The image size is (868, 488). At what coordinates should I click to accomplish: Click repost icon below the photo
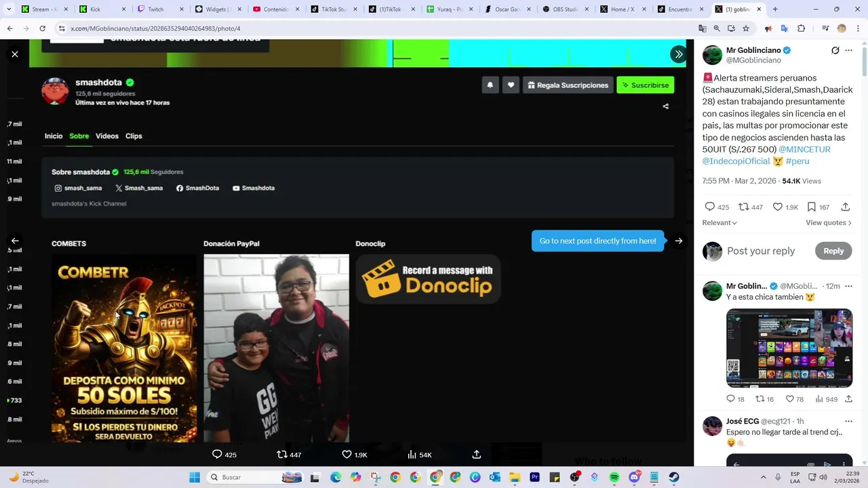point(282,454)
